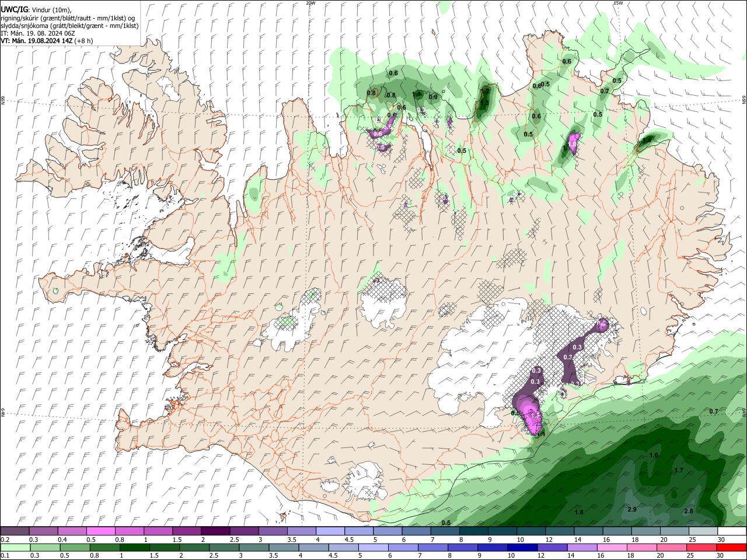Viewport: 747px width, 560px height.
Task: Click the bright red 30 swatch in the bottom legend row
Action: [x=731, y=548]
